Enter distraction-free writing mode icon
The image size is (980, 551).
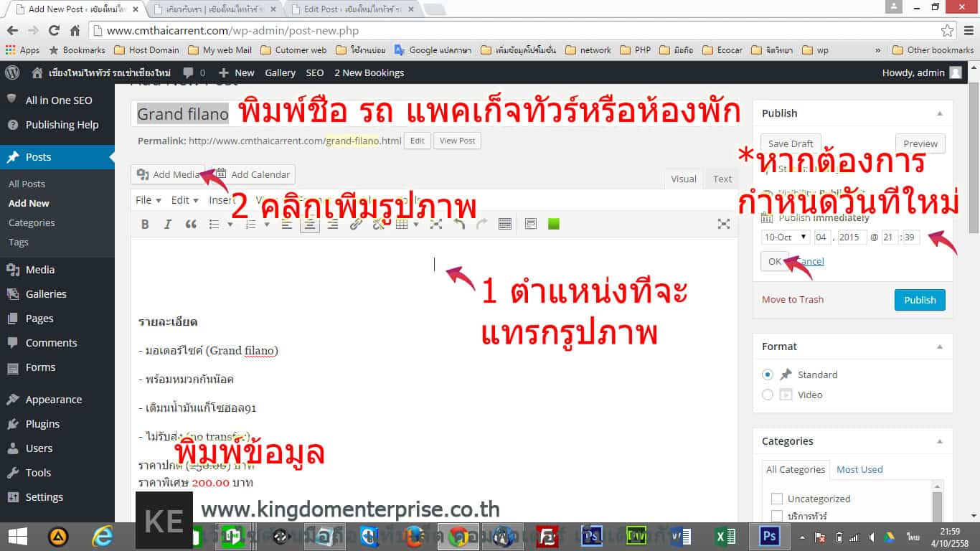724,225
